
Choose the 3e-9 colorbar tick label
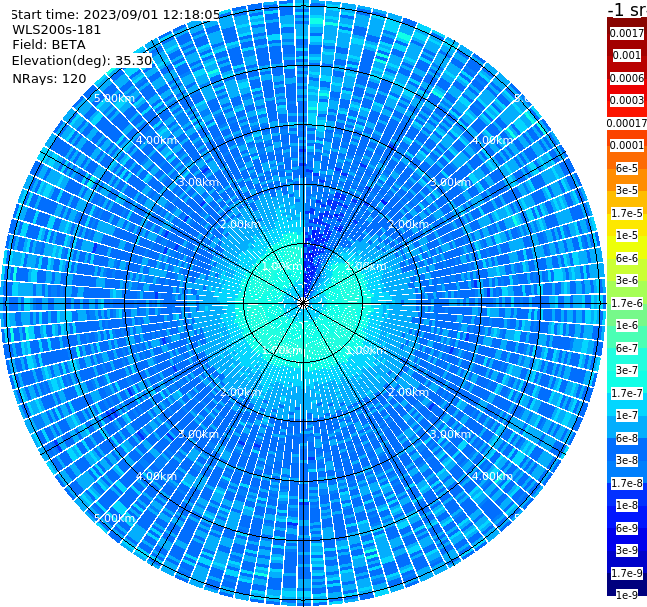[x=627, y=550]
